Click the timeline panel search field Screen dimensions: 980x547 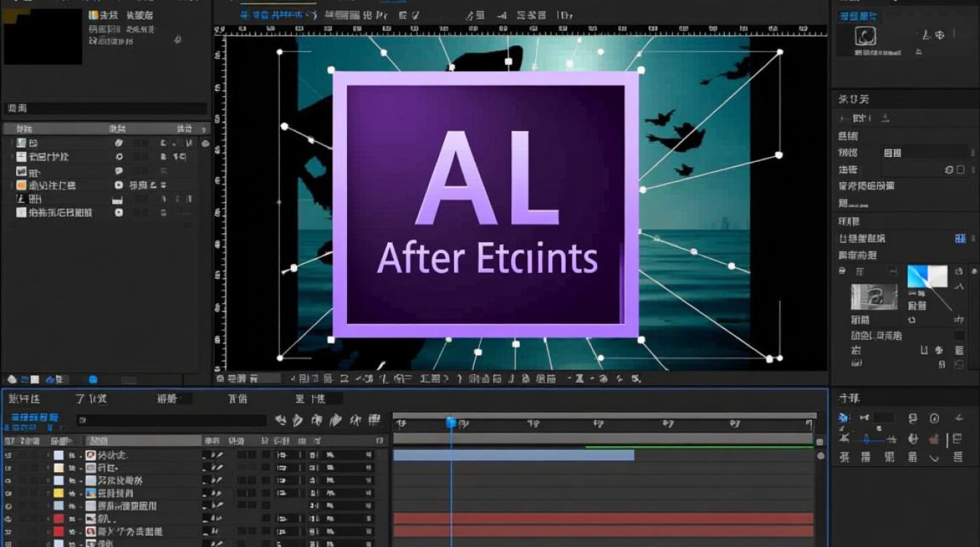[x=171, y=420]
